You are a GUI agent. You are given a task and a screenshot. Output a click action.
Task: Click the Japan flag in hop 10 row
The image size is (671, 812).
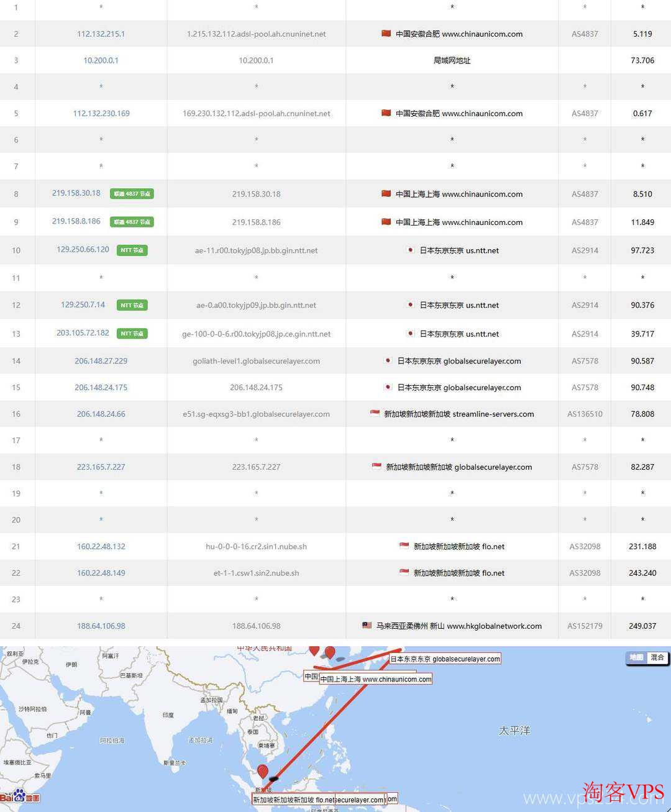point(410,250)
